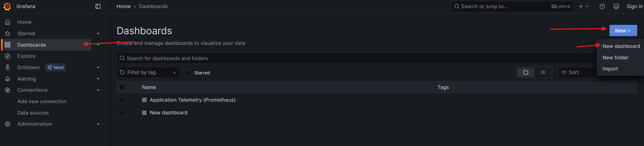Choose New folder from the menu
This screenshot has width=644, height=146.
[x=615, y=58]
